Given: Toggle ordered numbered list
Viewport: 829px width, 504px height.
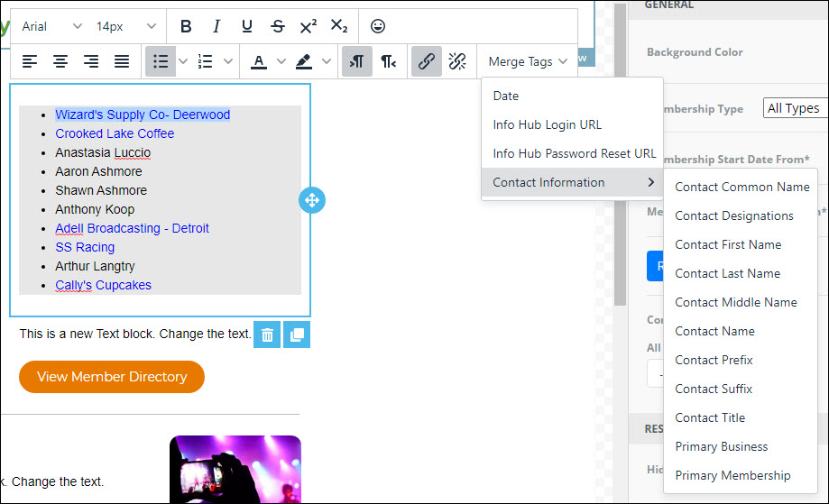Looking at the screenshot, I should coord(205,62).
